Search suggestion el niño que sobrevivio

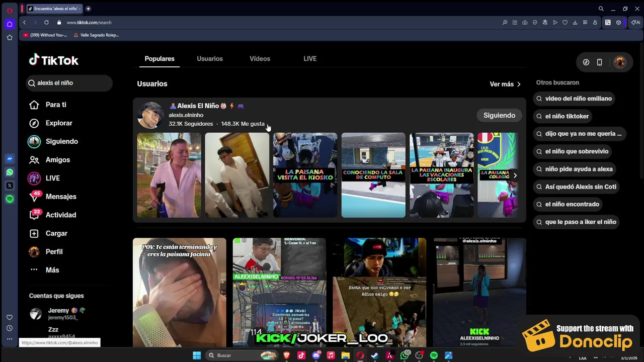[572, 151]
